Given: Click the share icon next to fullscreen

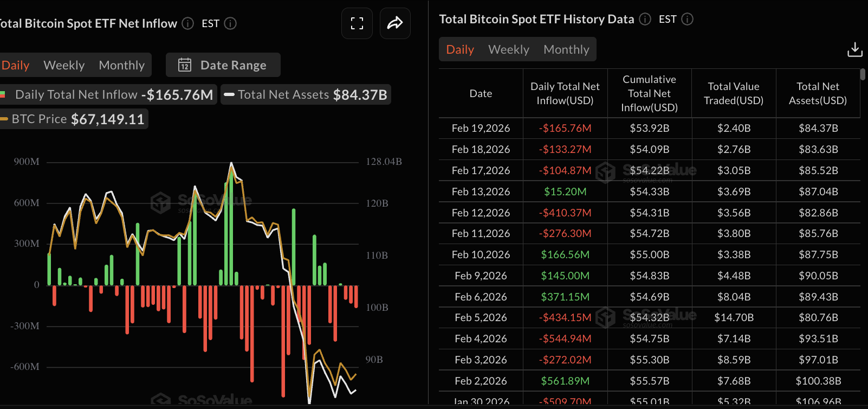Looking at the screenshot, I should 394,23.
